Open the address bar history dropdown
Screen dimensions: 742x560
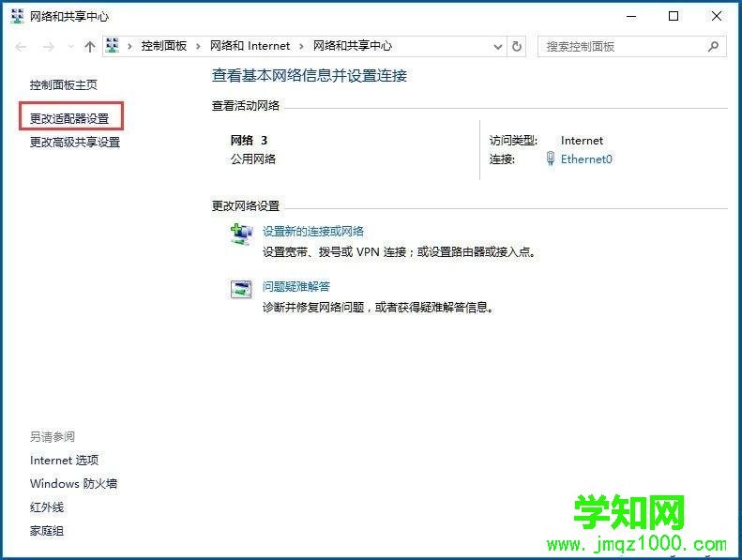(498, 46)
